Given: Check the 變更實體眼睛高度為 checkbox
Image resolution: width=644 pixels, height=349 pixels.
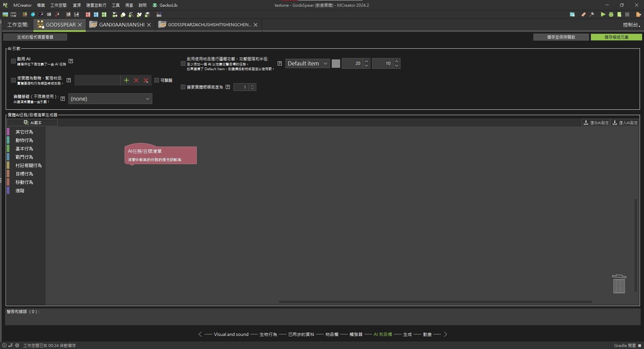Looking at the screenshot, I should [x=183, y=87].
